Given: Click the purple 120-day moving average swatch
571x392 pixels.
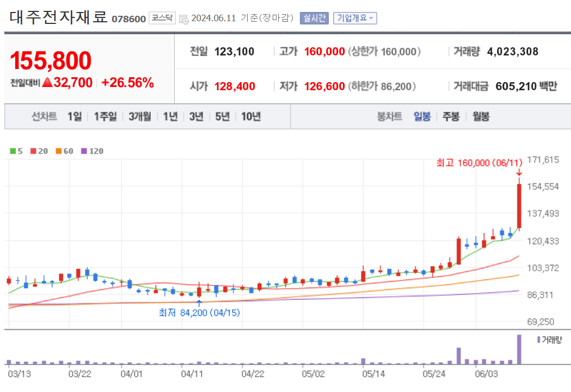Looking at the screenshot, I should (84, 151).
